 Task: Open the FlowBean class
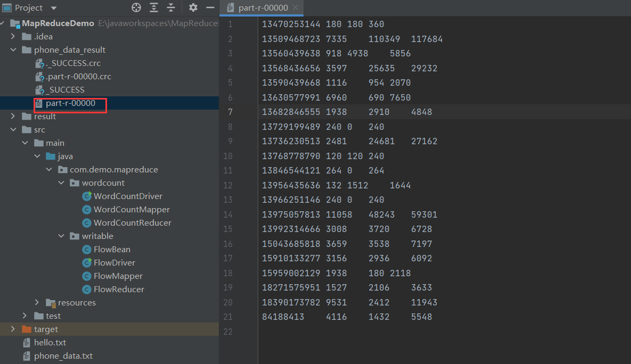click(x=112, y=250)
